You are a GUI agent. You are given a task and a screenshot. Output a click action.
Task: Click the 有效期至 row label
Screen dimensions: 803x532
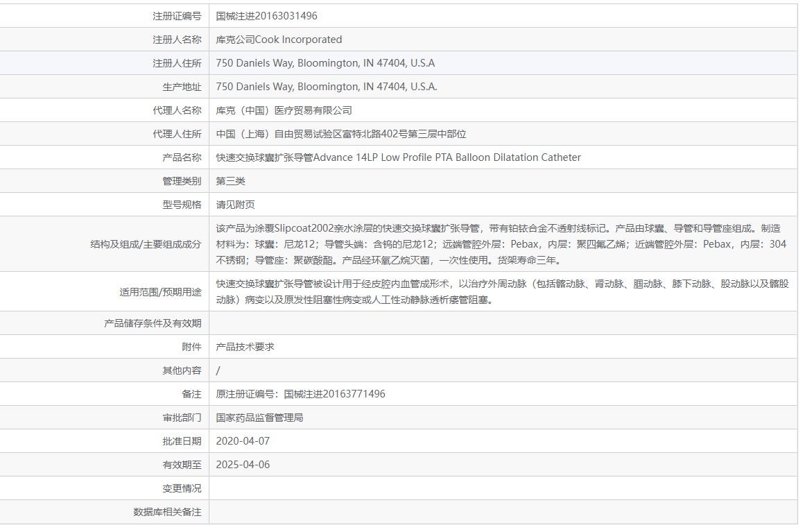click(x=182, y=465)
